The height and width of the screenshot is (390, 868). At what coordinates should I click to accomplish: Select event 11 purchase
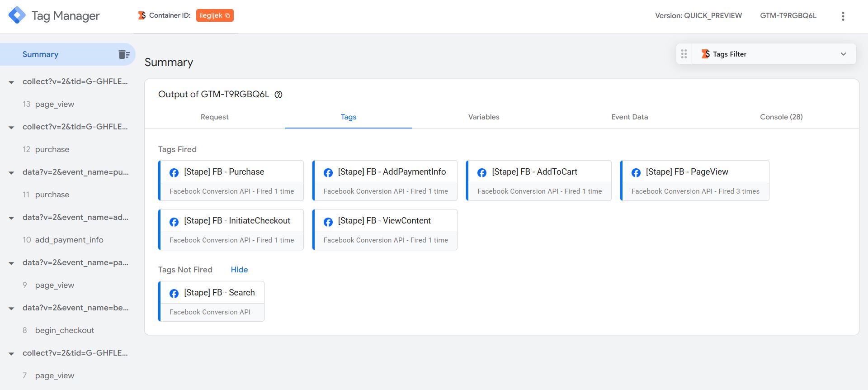tap(46, 195)
